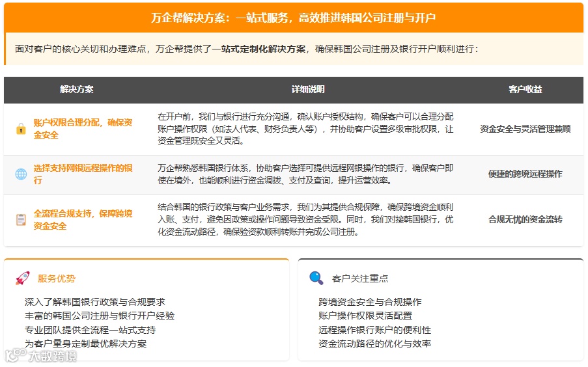Click the 合规无忧的资金流转 benefit cell
Screen dimensions: 588x367
[x=525, y=220]
